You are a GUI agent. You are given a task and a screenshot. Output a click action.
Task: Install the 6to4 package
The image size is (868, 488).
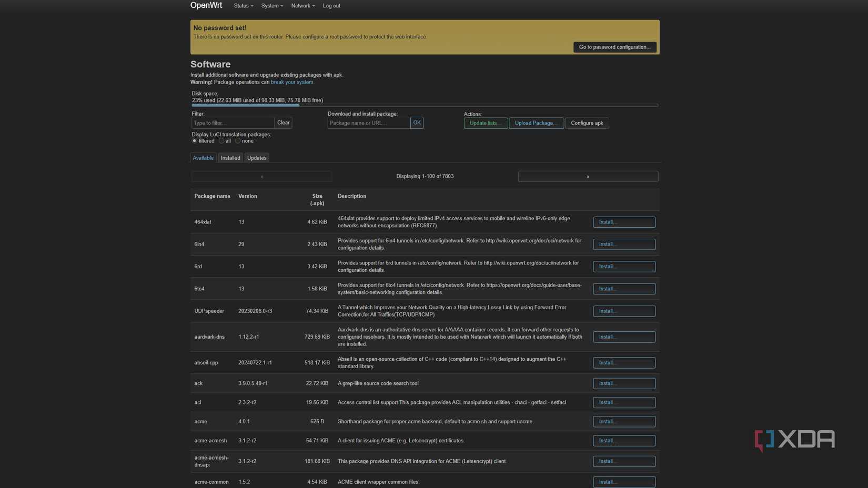(624, 289)
